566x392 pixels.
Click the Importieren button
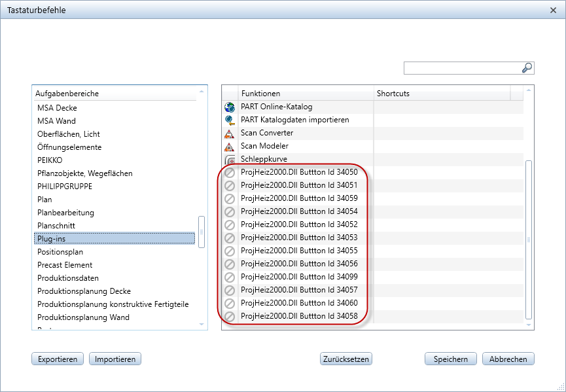point(115,359)
